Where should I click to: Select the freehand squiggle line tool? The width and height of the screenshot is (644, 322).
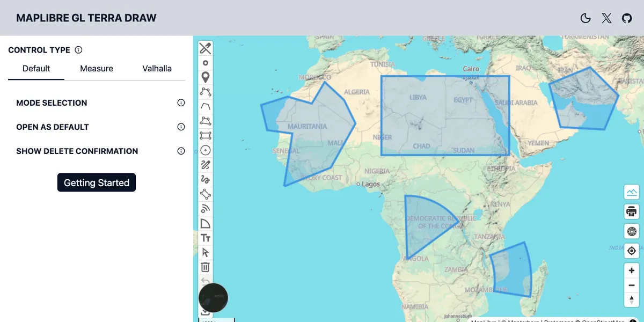pos(206,179)
